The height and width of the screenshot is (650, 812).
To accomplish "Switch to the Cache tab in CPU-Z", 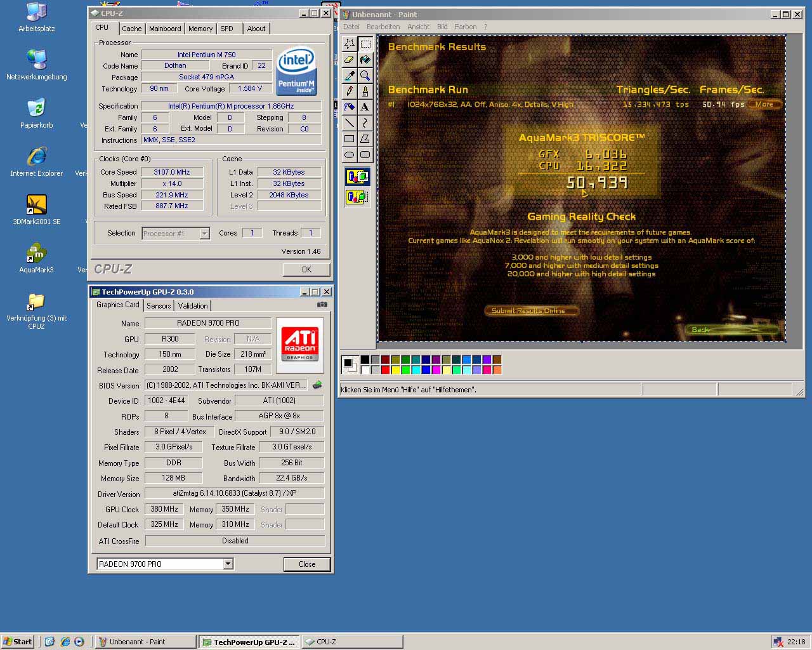I will tap(132, 29).
